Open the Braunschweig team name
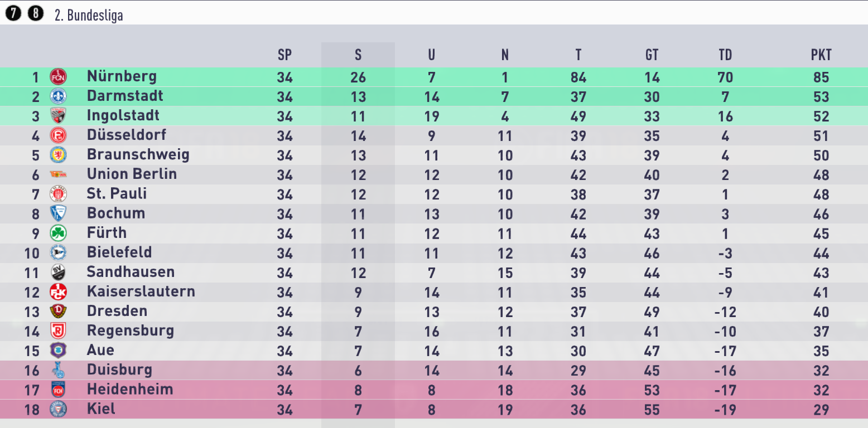This screenshot has width=868, height=428. [x=138, y=154]
